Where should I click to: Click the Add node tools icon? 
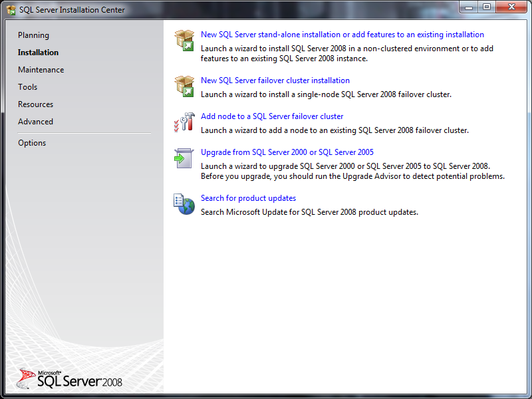pos(184,122)
